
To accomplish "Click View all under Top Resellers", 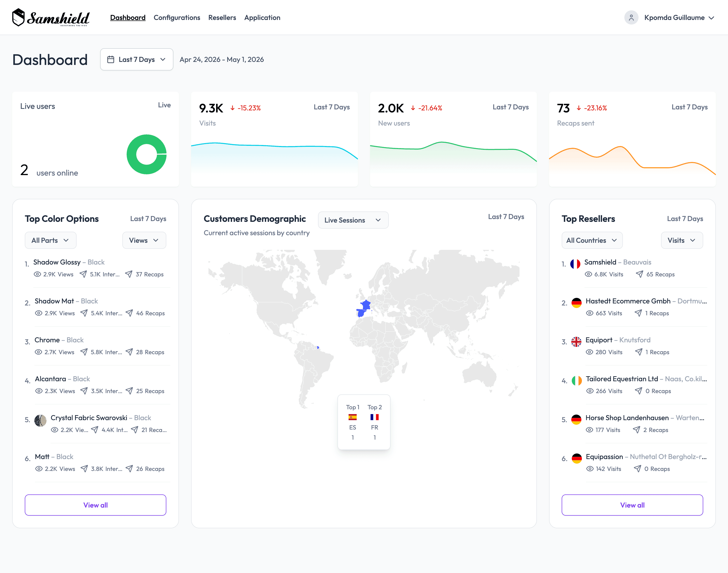I will coord(632,505).
